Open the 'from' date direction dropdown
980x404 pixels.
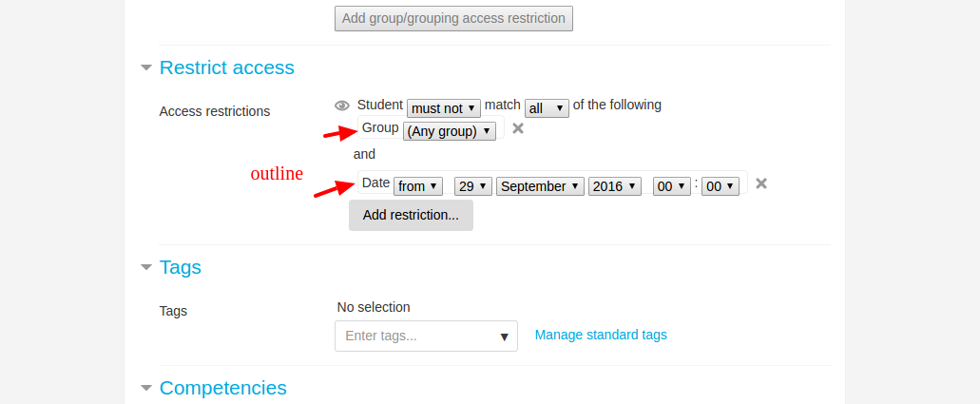pyautogui.click(x=418, y=186)
